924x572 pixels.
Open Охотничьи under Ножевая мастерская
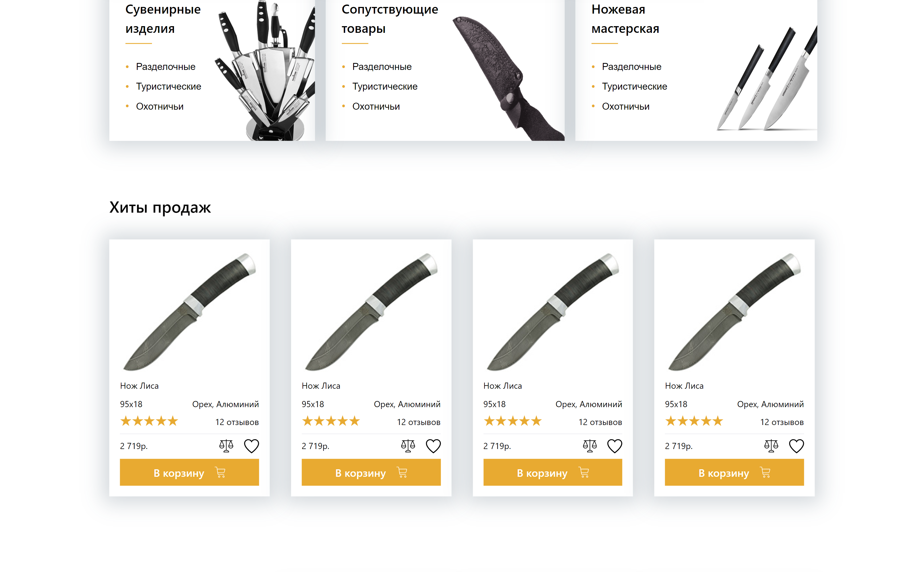[x=626, y=107]
